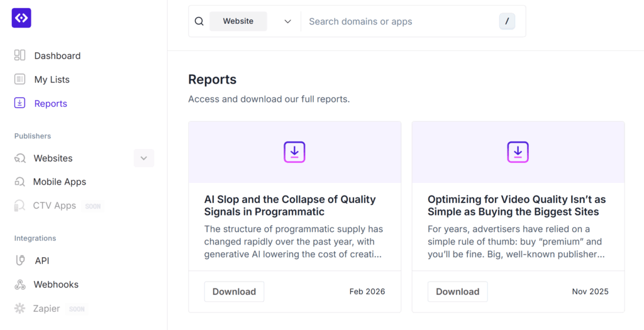
Task: Select Reports in the sidebar
Action: [x=50, y=104]
